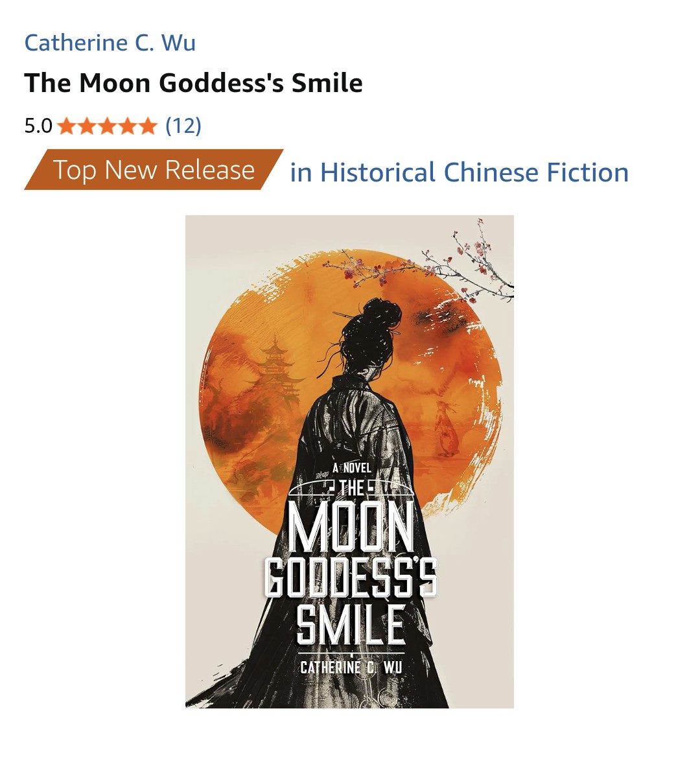700x759 pixels.
Task: Click the Top New Release badge
Action: point(154,169)
